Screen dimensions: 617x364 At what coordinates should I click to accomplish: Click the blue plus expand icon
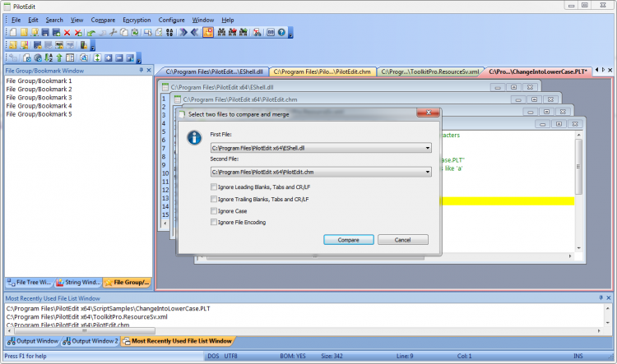[x=109, y=58]
